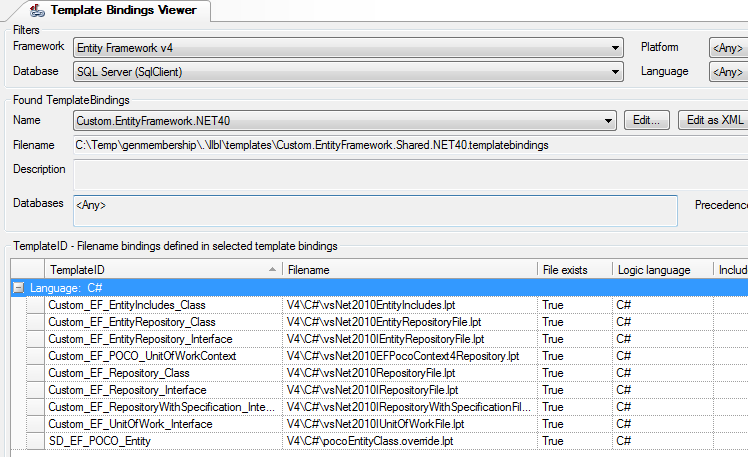The image size is (748, 457).
Task: Collapse the Language: C# group
Action: point(18,288)
